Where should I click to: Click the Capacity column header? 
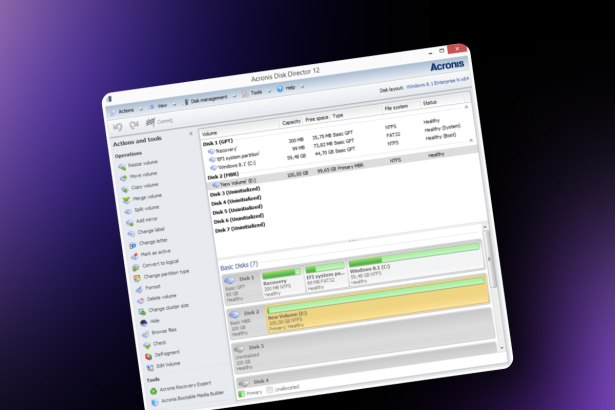(291, 123)
